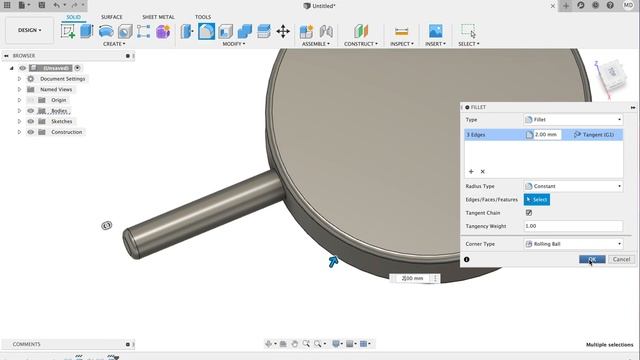This screenshot has width=640, height=360.
Task: Select the Hole tool
Action: pyautogui.click(x=125, y=31)
